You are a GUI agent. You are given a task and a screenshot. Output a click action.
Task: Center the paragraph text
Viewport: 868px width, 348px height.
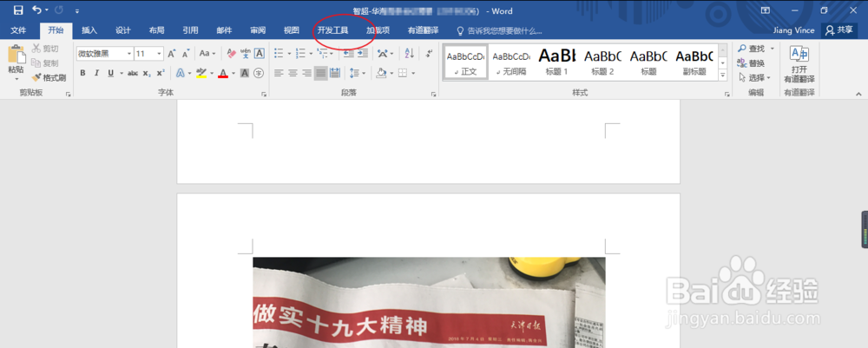pos(293,73)
